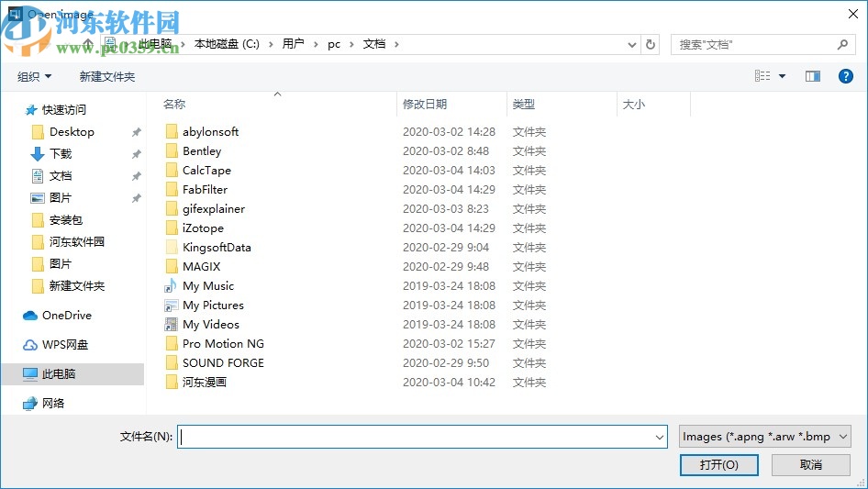868x489 pixels.
Task: Click pc in the breadcrumb path
Action: (334, 44)
